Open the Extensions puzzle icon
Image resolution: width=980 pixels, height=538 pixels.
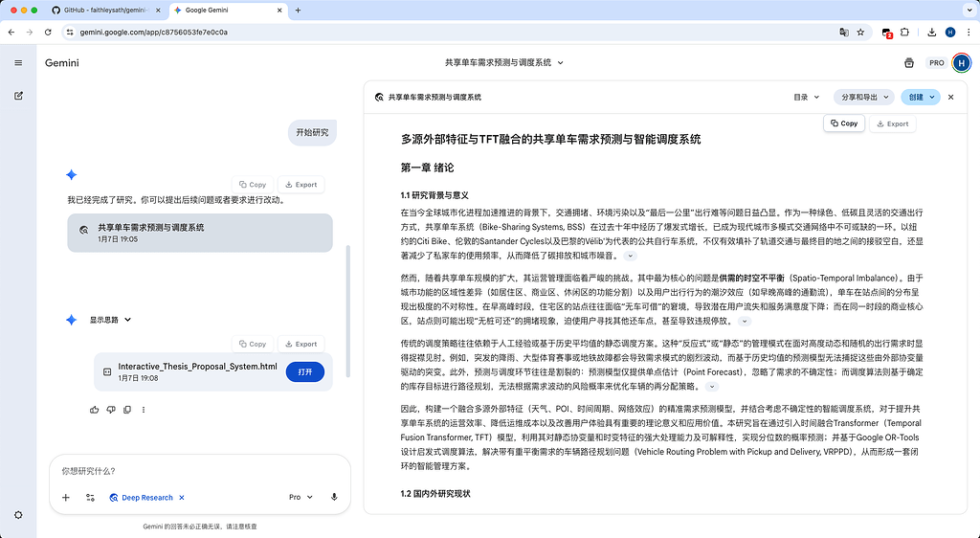(904, 32)
